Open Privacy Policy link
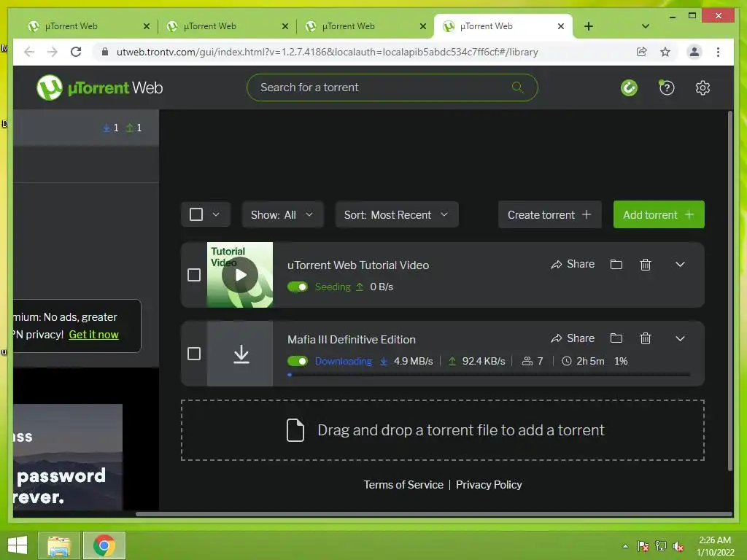 pyautogui.click(x=489, y=485)
